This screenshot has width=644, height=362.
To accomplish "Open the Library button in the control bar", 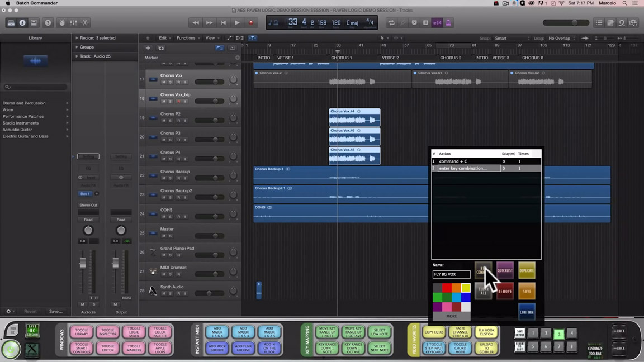I will 11,23.
